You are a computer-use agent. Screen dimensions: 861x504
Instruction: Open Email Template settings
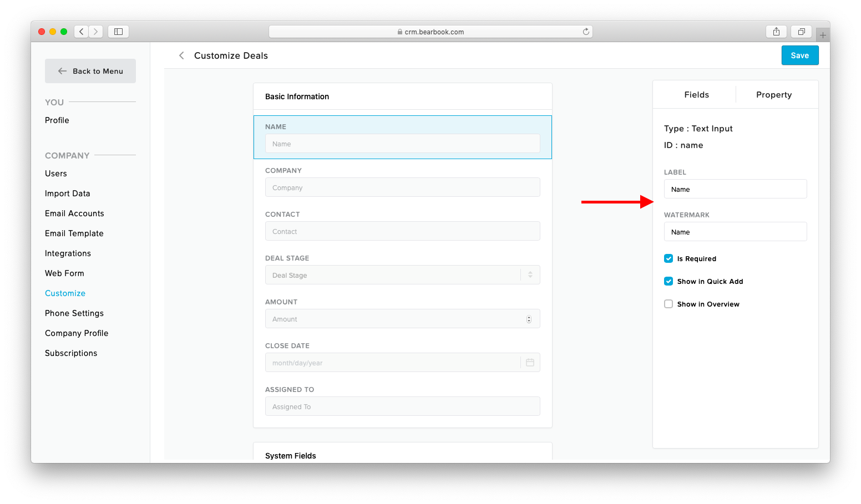point(74,233)
